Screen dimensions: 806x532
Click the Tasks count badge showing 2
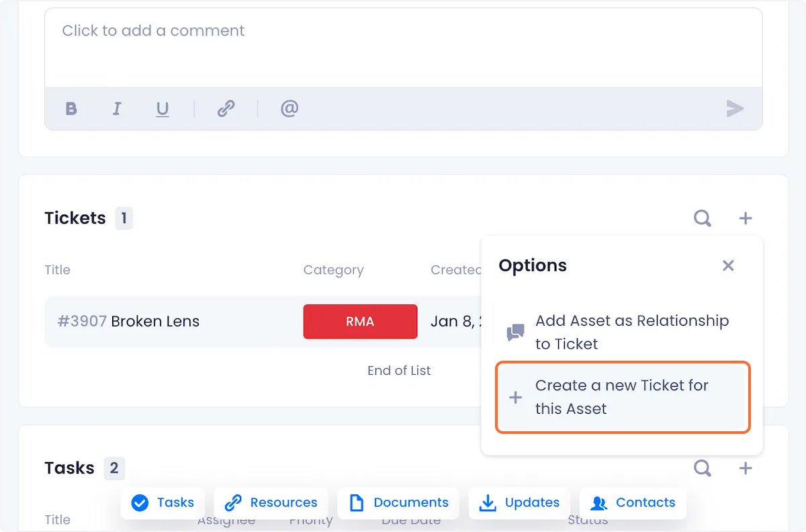tap(114, 468)
